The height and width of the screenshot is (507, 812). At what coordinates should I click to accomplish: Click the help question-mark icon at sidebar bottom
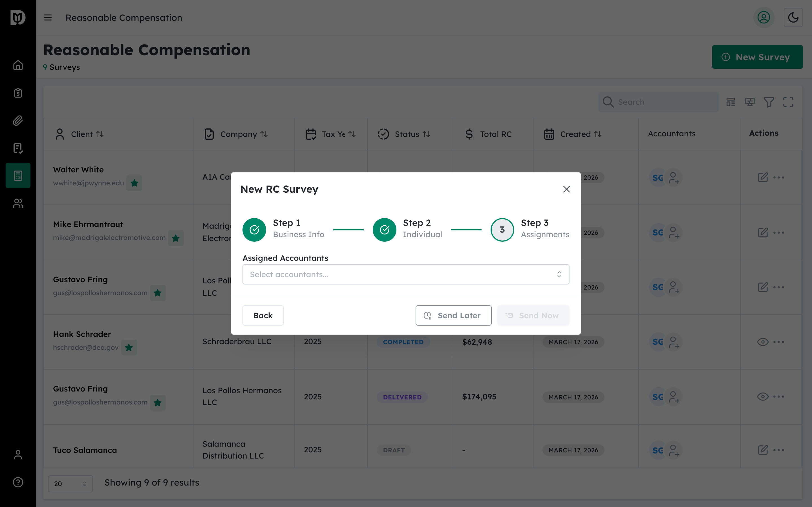(x=17, y=482)
